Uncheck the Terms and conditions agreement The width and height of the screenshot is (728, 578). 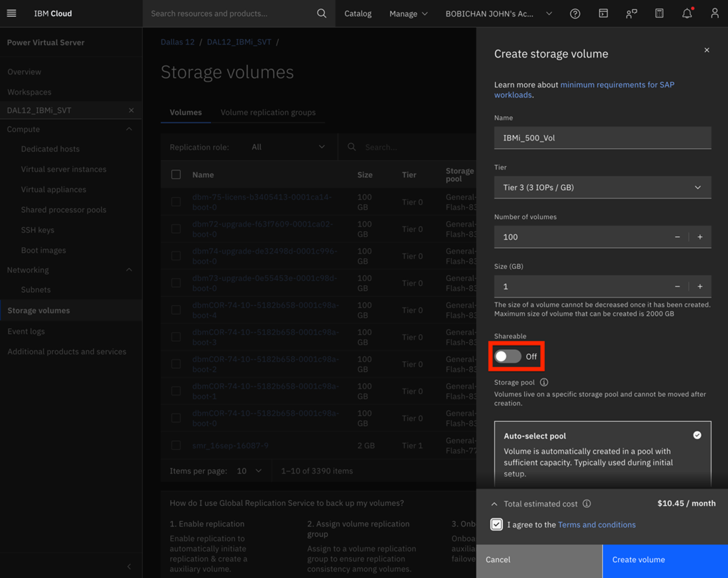[x=496, y=524]
